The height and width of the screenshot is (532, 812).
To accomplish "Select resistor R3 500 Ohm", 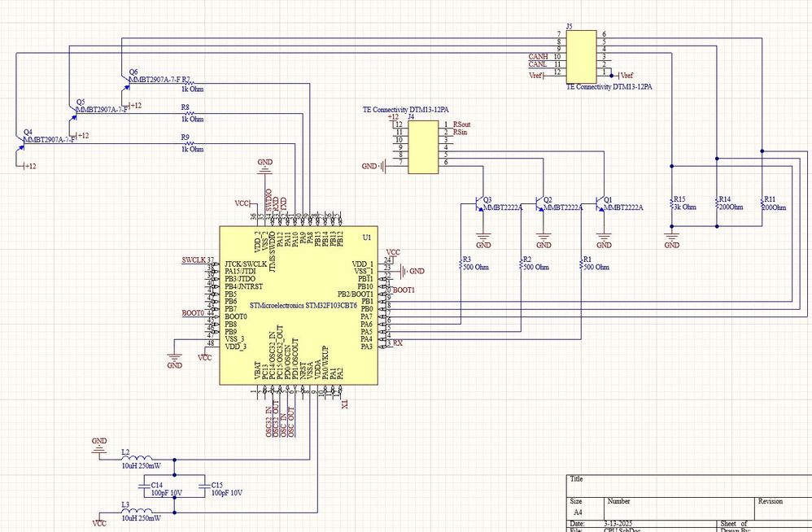I will click(x=461, y=264).
